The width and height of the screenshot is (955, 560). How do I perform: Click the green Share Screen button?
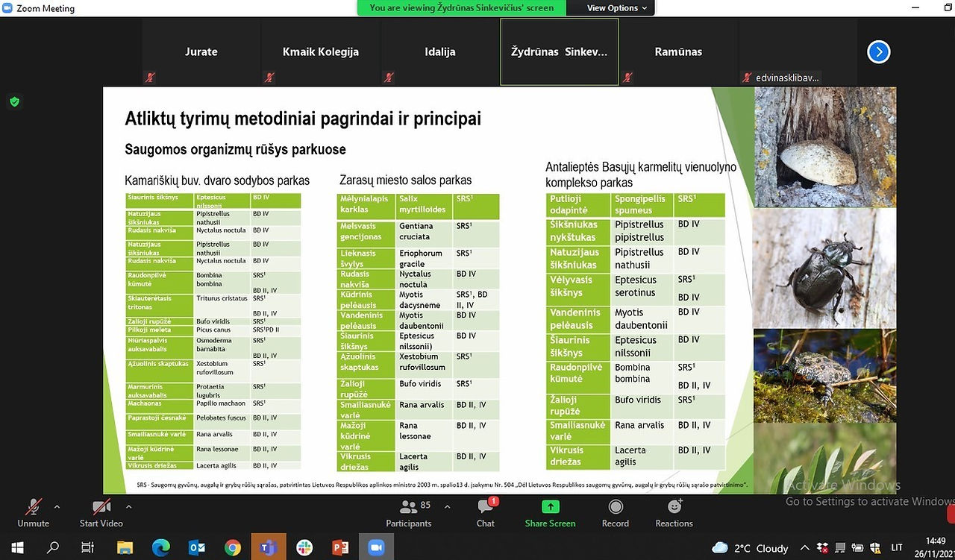tap(551, 513)
